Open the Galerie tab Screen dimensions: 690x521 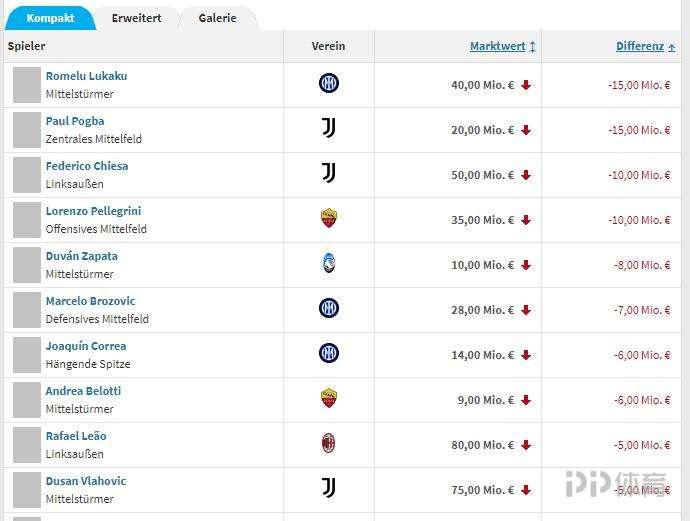pyautogui.click(x=217, y=18)
